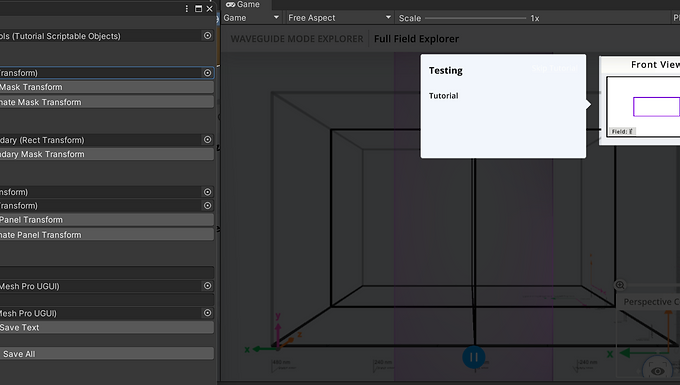Open the Game display dropdown
The width and height of the screenshot is (680, 385).
[x=251, y=18]
